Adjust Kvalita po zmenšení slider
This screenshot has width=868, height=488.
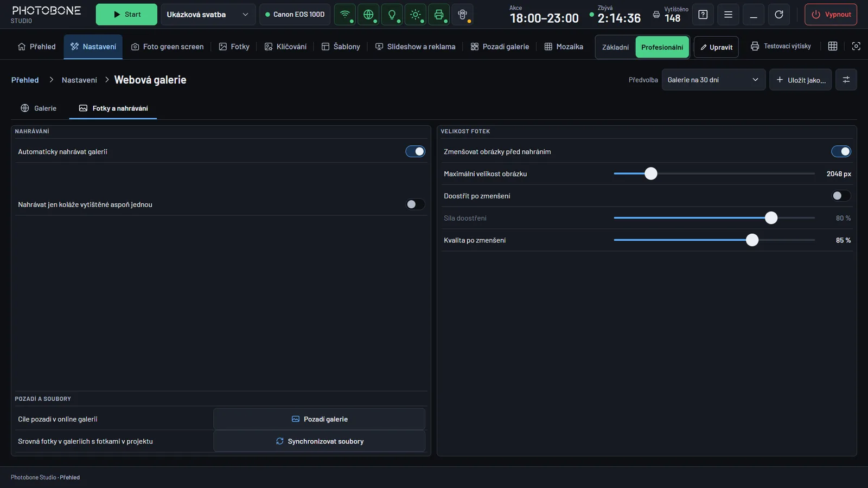click(714, 240)
